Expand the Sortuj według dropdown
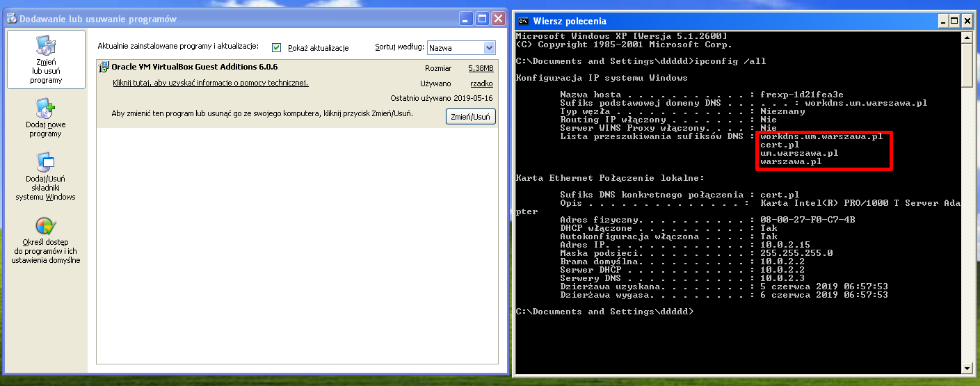The width and height of the screenshot is (980, 386). [489, 47]
